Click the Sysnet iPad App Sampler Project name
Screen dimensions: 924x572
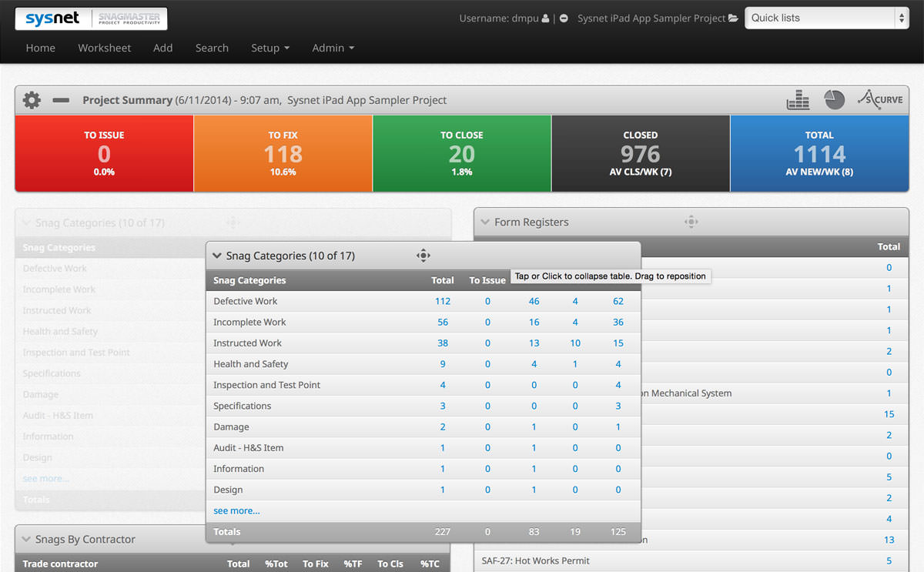point(651,18)
